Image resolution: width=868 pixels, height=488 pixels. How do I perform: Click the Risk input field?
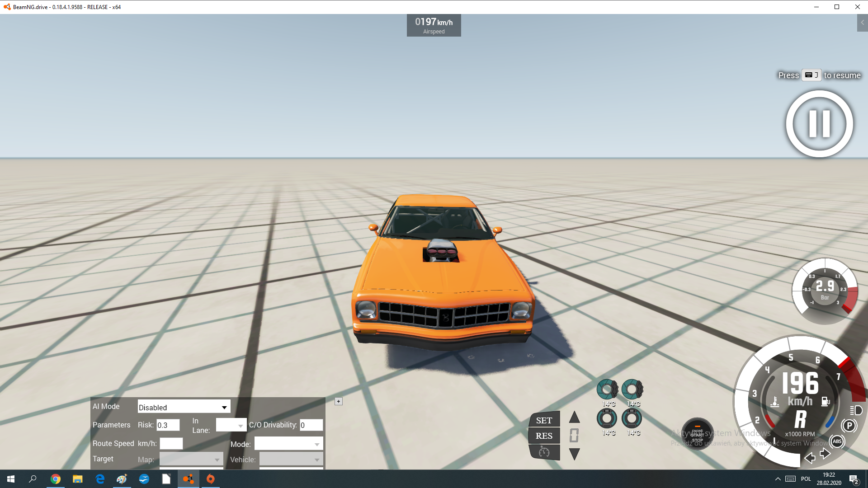click(168, 425)
